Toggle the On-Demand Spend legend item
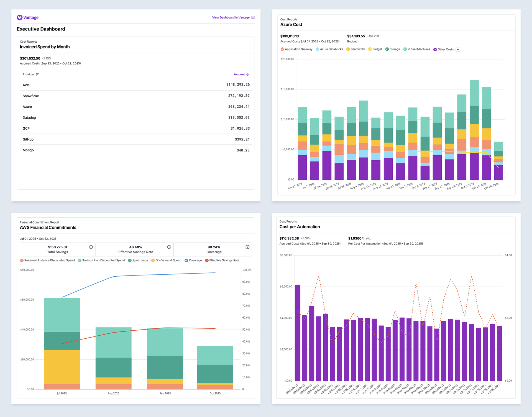Image resolution: width=532 pixels, height=417 pixels. pyautogui.click(x=153, y=261)
